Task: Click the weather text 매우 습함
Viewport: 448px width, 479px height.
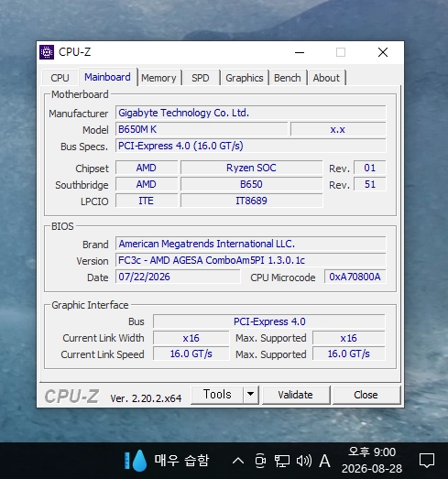Action: pyautogui.click(x=181, y=461)
